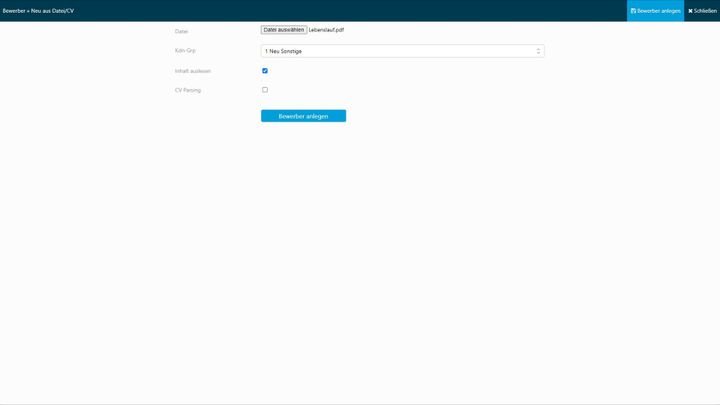Click the X icon beside Schließen
Screen dimensions: 720x405
coord(690,11)
